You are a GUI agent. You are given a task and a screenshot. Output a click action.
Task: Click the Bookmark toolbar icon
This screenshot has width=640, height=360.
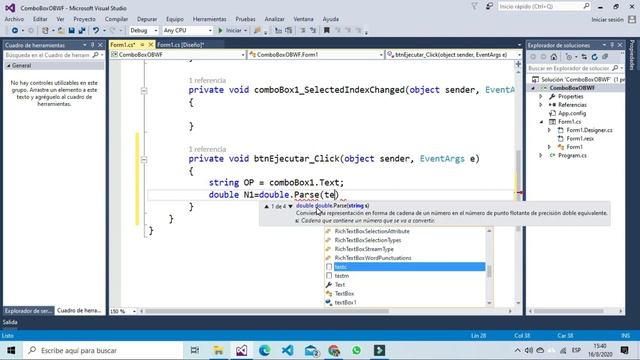pos(327,31)
